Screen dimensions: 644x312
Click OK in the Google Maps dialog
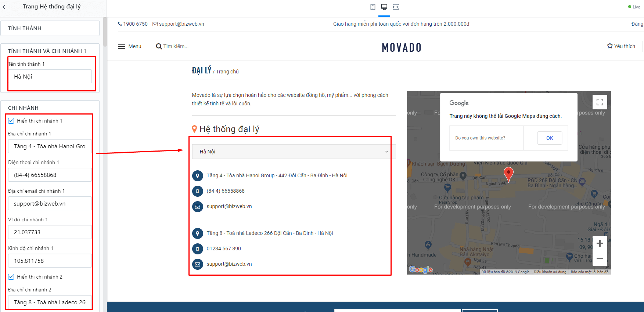tap(550, 138)
